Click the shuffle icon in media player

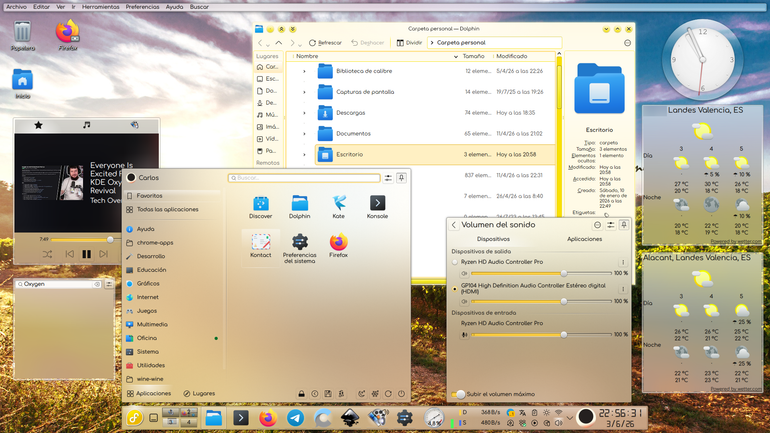pyautogui.click(x=47, y=254)
